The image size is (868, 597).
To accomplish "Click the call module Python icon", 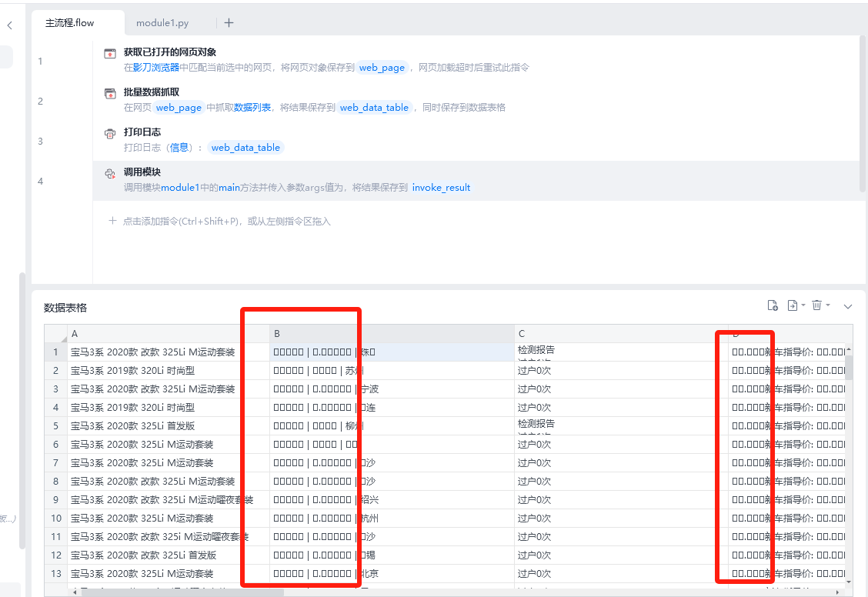I will [110, 174].
